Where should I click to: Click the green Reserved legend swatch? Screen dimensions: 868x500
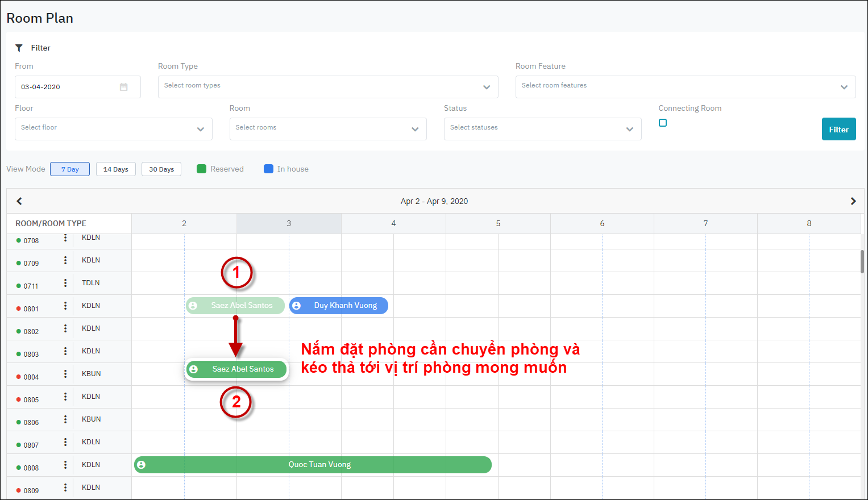pos(201,169)
